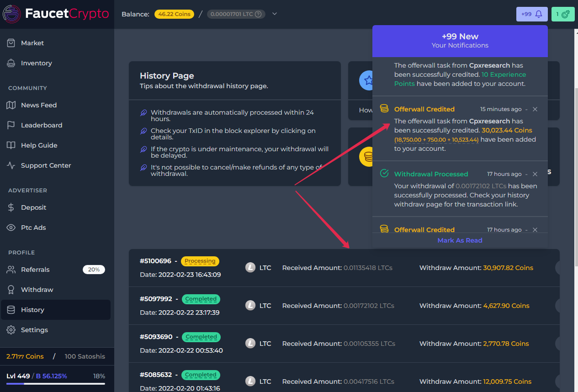Open Inventory via its backpack icon
Image resolution: width=578 pixels, height=392 pixels.
click(11, 63)
